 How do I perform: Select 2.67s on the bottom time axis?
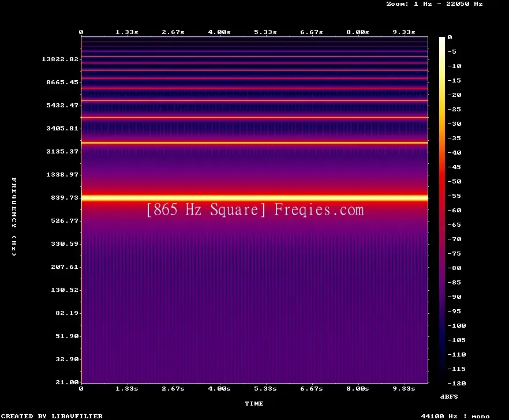point(173,388)
